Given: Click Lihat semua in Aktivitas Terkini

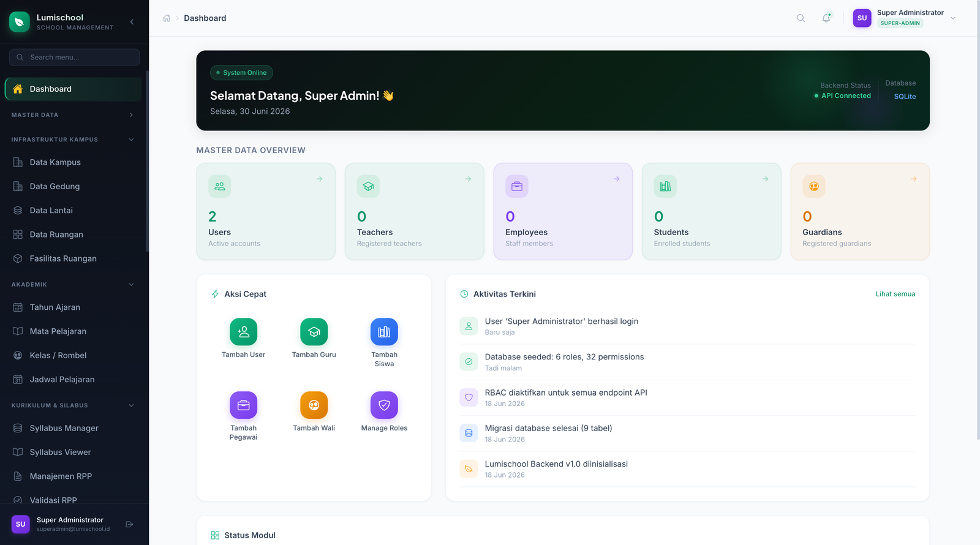Looking at the screenshot, I should [x=895, y=295].
